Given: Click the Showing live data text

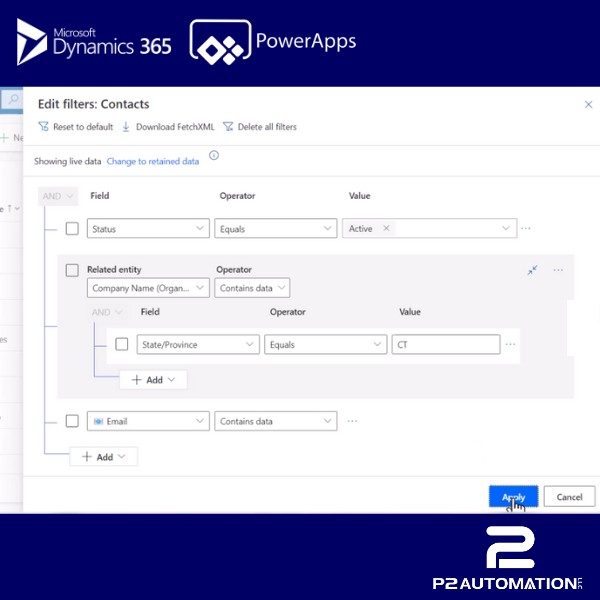Looking at the screenshot, I should [x=67, y=161].
